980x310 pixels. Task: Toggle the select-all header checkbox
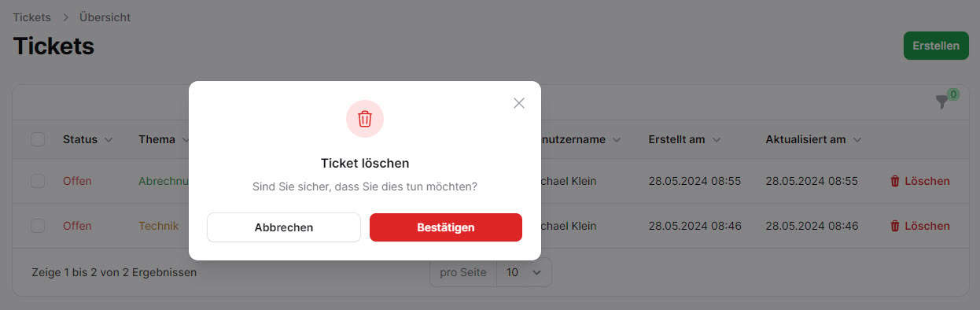(x=38, y=139)
